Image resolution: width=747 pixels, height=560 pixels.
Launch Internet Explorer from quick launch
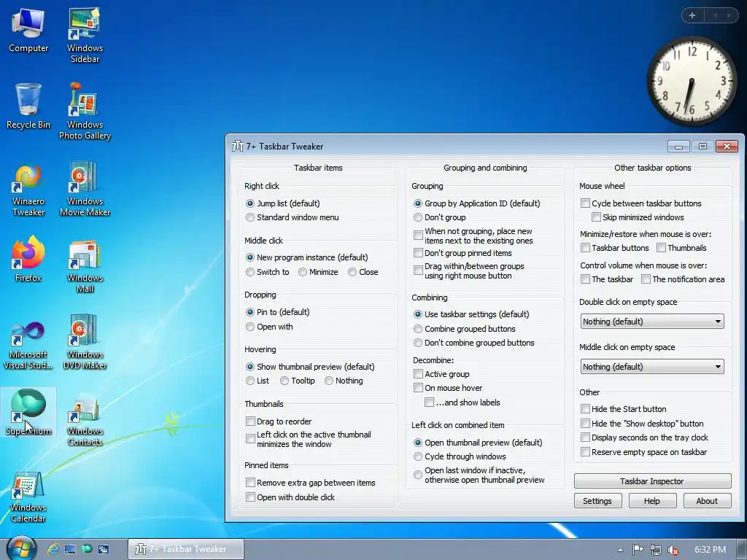(53, 549)
